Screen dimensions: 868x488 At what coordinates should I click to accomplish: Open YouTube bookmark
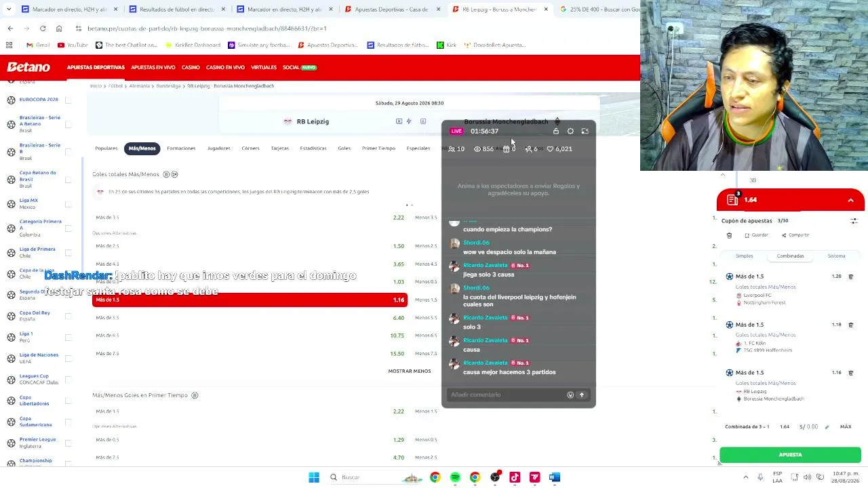click(73, 45)
